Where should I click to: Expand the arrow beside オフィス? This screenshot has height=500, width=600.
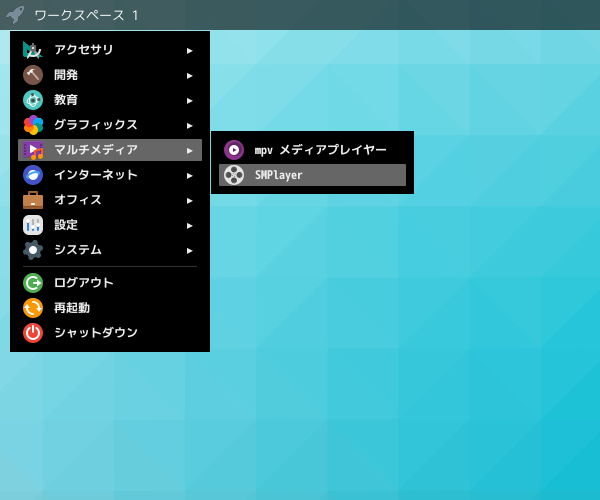(x=189, y=201)
